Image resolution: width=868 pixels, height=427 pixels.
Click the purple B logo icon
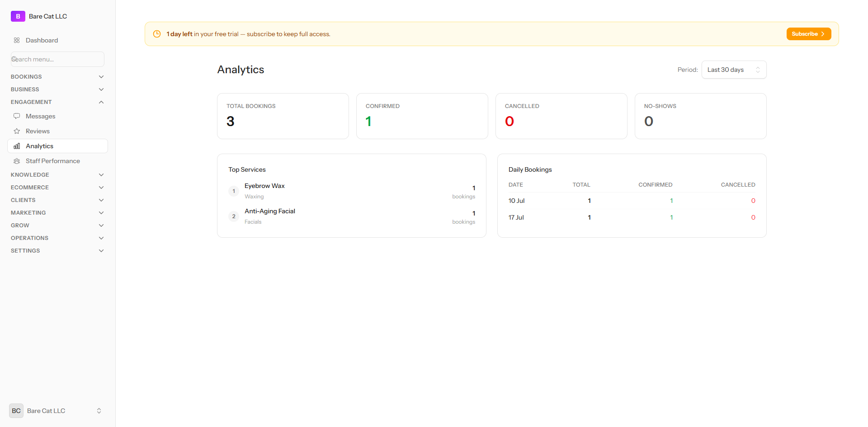(x=18, y=16)
